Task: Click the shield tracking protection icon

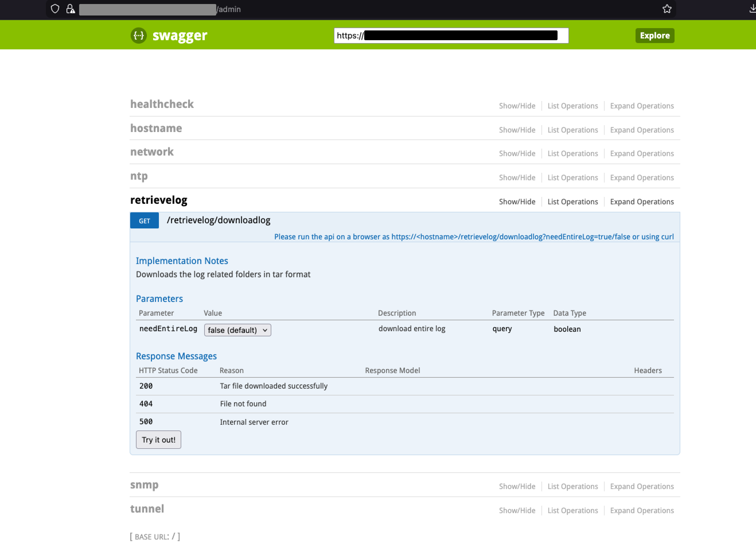Action: tap(55, 9)
